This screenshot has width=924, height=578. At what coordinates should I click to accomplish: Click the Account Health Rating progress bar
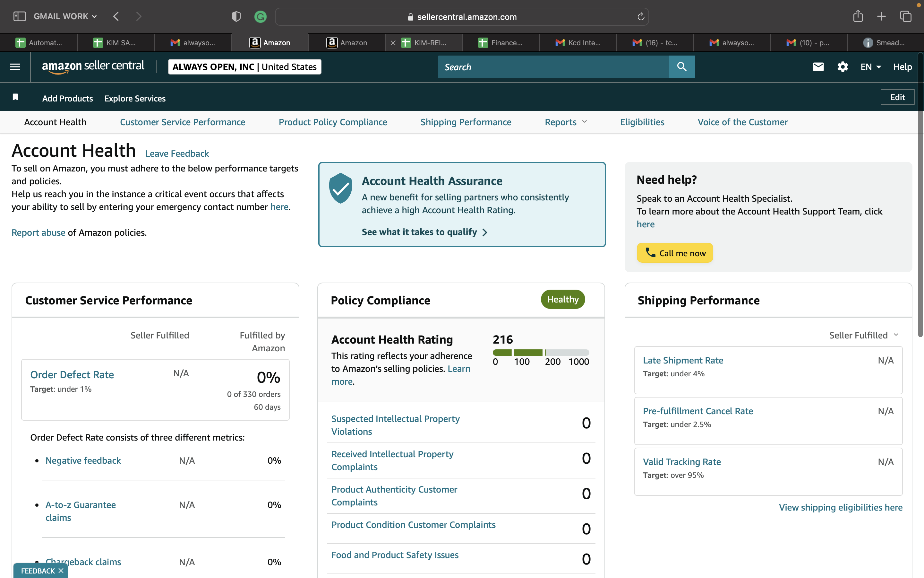pyautogui.click(x=541, y=353)
